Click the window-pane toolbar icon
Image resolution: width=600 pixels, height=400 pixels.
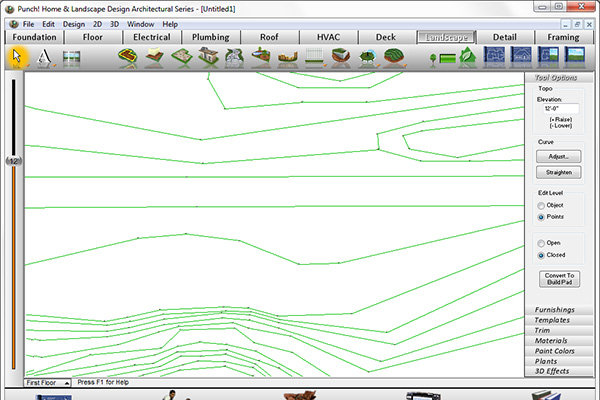pos(71,58)
